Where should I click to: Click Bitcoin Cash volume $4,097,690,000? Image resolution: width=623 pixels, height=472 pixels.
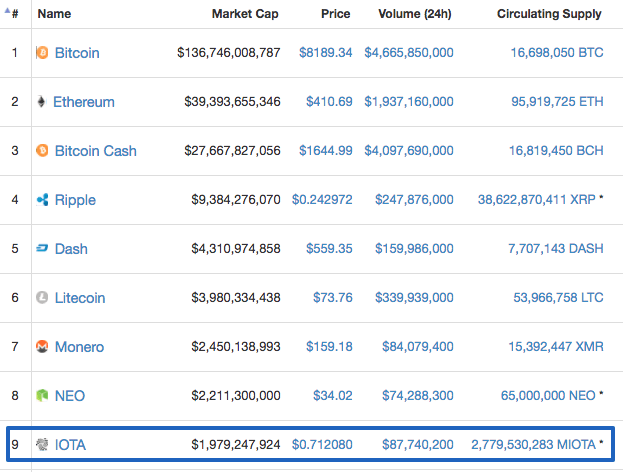409,151
